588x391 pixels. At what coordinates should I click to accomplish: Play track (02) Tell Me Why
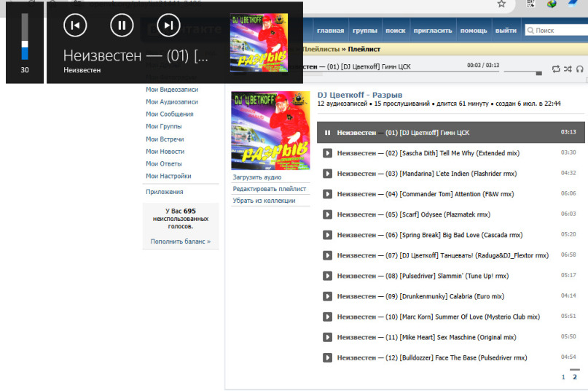(x=327, y=153)
